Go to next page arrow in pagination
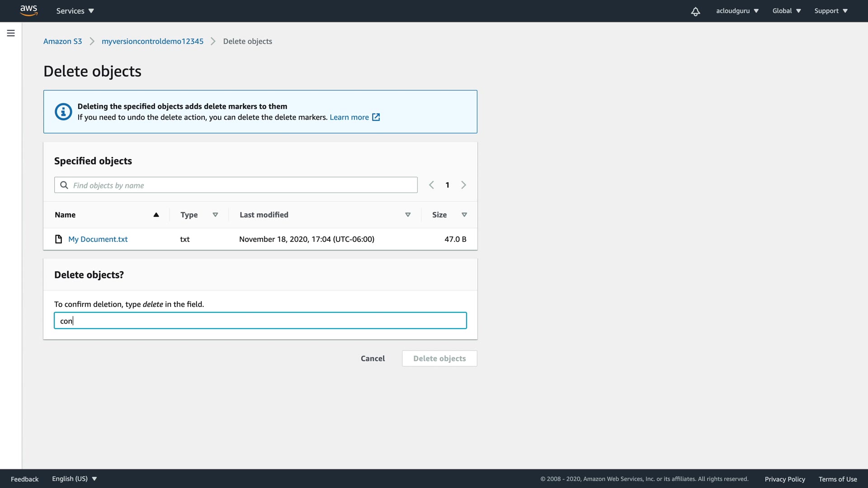 (x=463, y=185)
